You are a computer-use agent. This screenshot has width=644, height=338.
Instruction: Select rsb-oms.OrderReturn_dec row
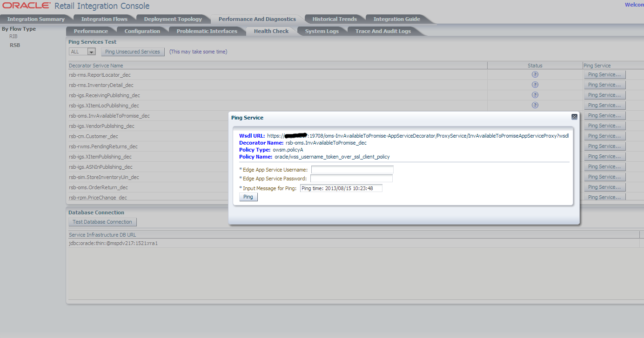pyautogui.click(x=98, y=187)
